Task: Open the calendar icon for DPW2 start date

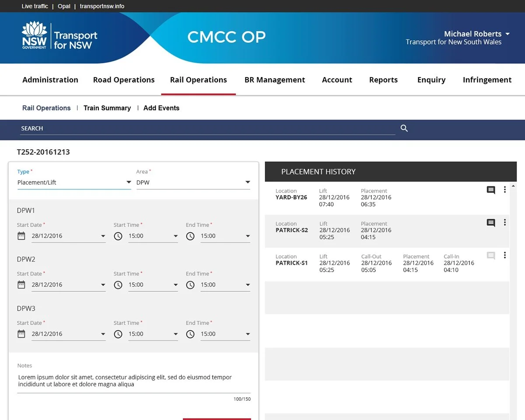Action: (x=21, y=285)
